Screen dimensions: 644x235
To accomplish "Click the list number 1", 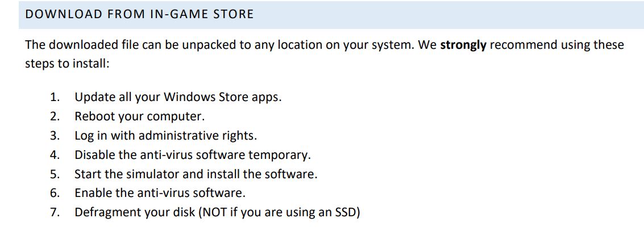I will (55, 98).
